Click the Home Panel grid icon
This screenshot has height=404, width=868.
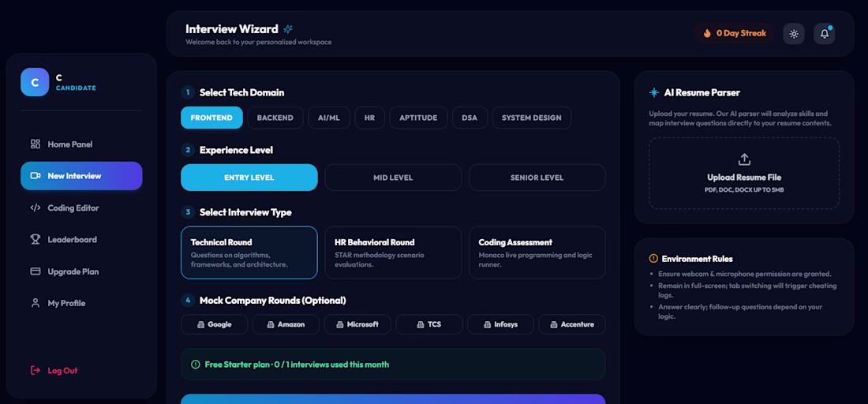pyautogui.click(x=36, y=144)
